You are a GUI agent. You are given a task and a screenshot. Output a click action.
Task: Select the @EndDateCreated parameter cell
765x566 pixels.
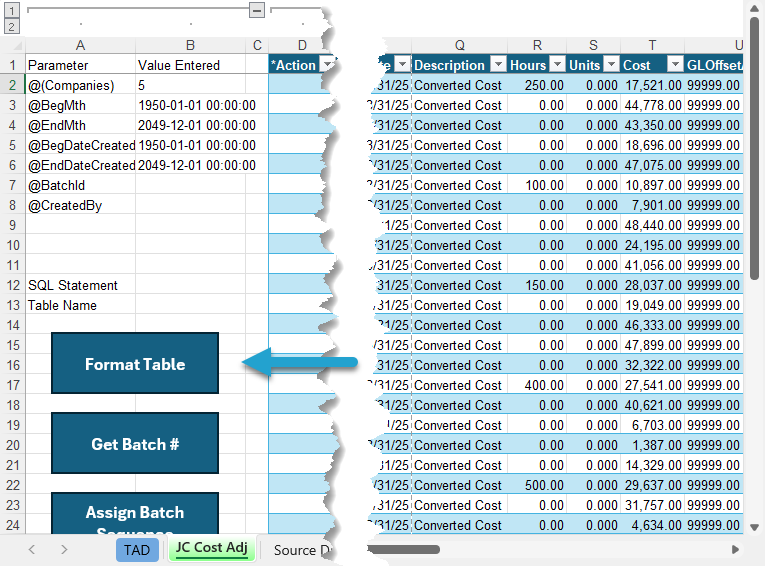[81, 165]
